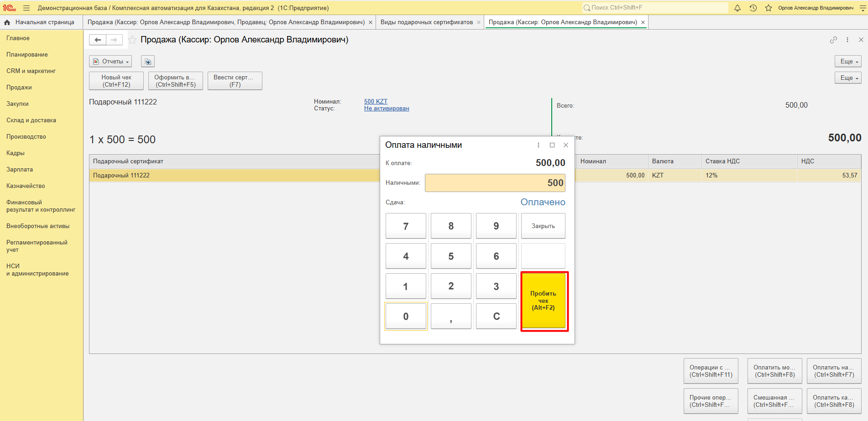This screenshot has height=421, width=868.
Task: Click the back navigation arrow
Action: pyautogui.click(x=98, y=40)
